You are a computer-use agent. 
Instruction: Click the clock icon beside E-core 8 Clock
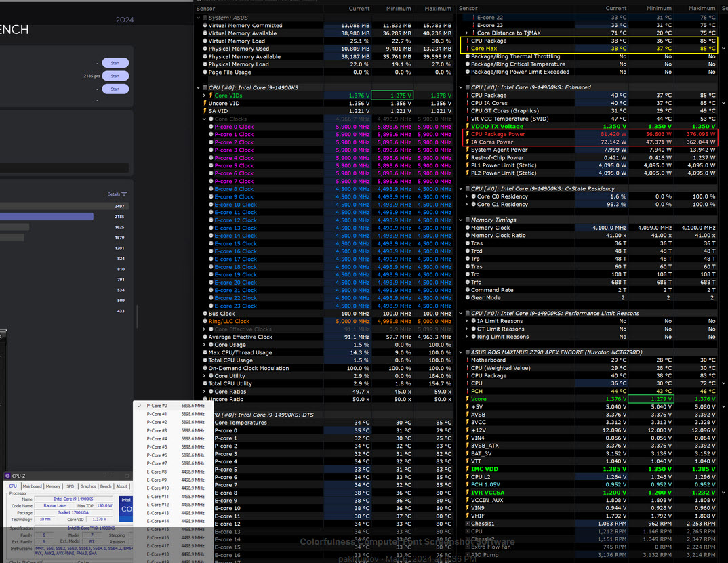click(211, 189)
